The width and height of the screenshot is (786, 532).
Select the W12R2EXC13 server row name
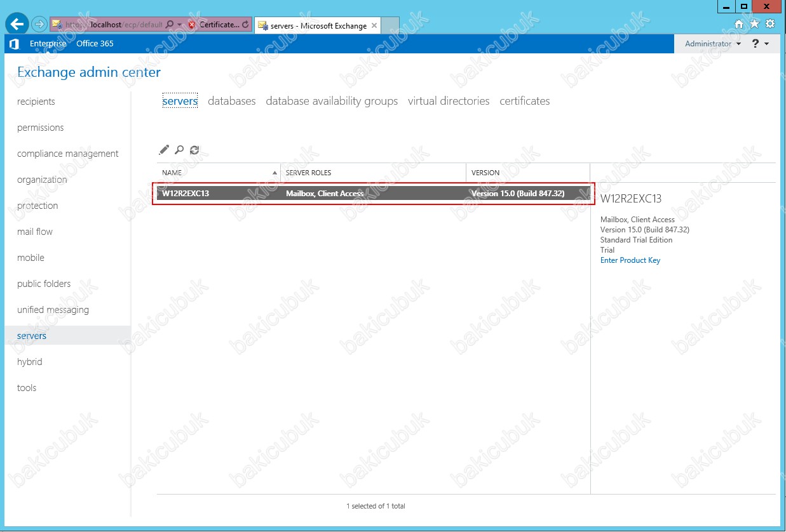(186, 194)
